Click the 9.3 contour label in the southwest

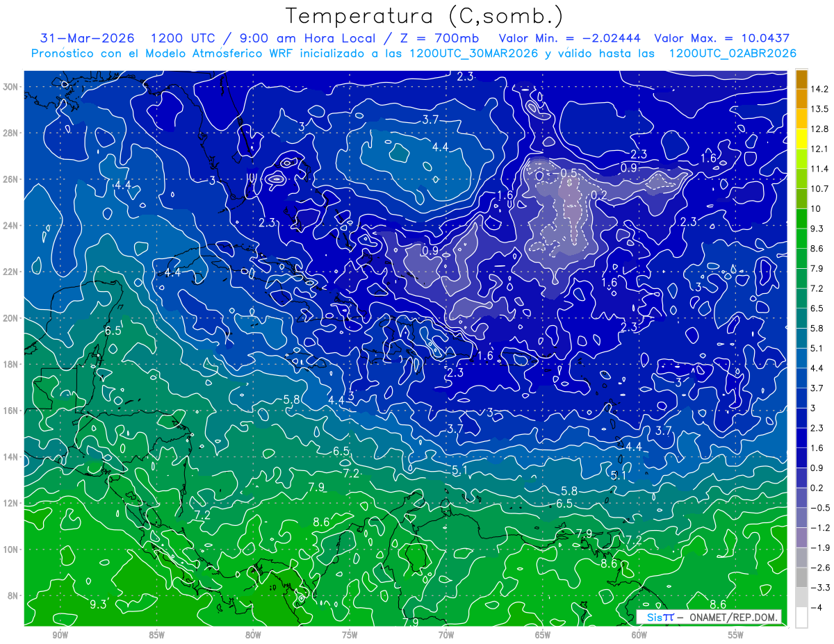[98, 604]
